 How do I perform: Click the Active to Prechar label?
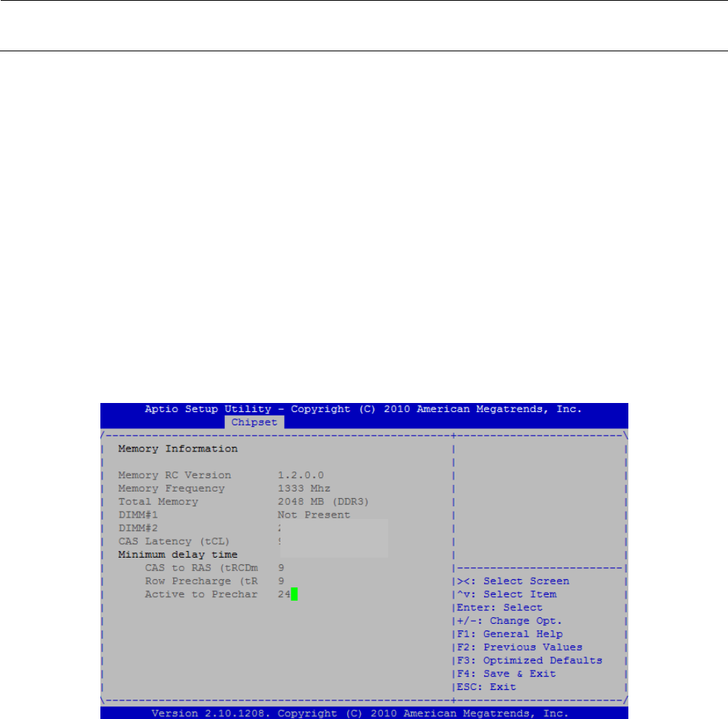[x=201, y=594]
